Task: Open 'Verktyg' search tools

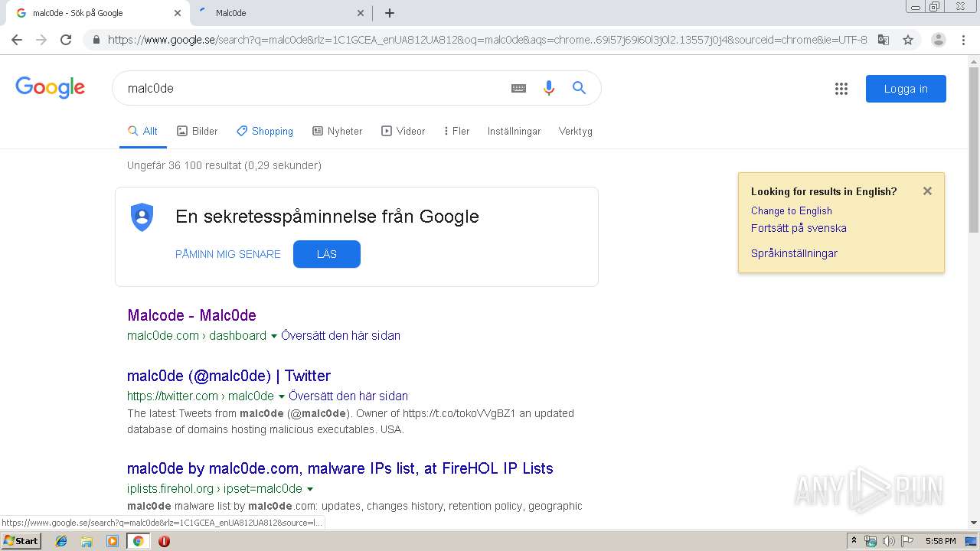Action: click(x=576, y=131)
